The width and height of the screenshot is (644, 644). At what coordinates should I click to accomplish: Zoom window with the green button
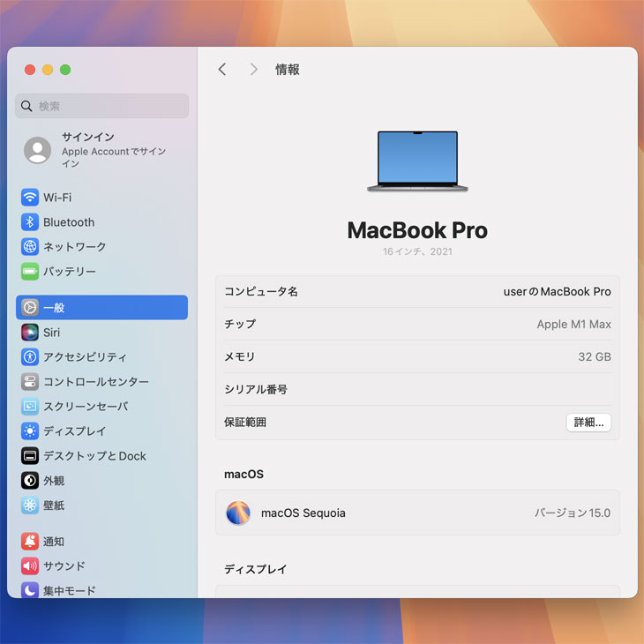65,70
